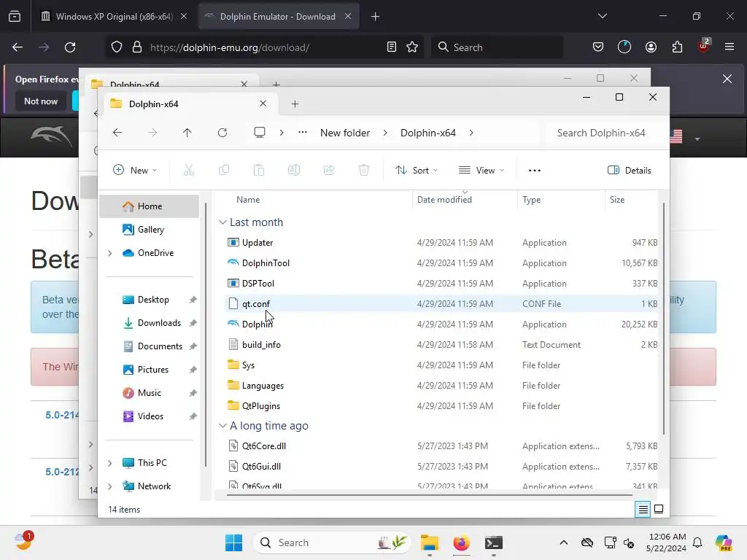Collapse the Last month group
This screenshot has height=560, width=747.
click(x=222, y=222)
